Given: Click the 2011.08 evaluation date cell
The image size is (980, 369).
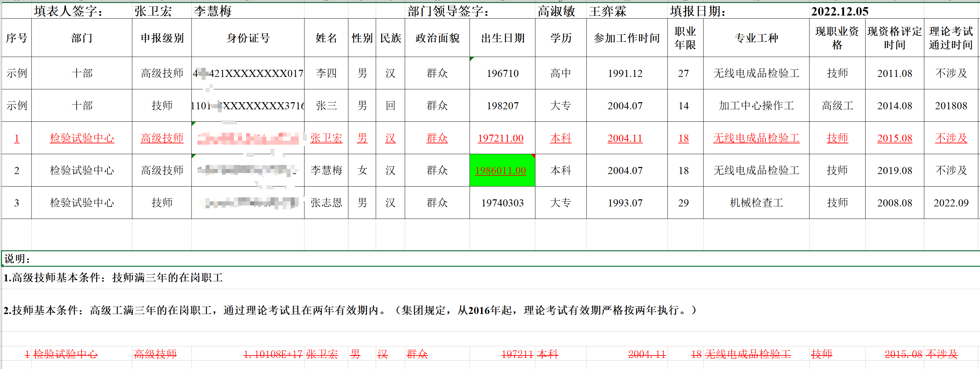Looking at the screenshot, I should click(x=895, y=73).
